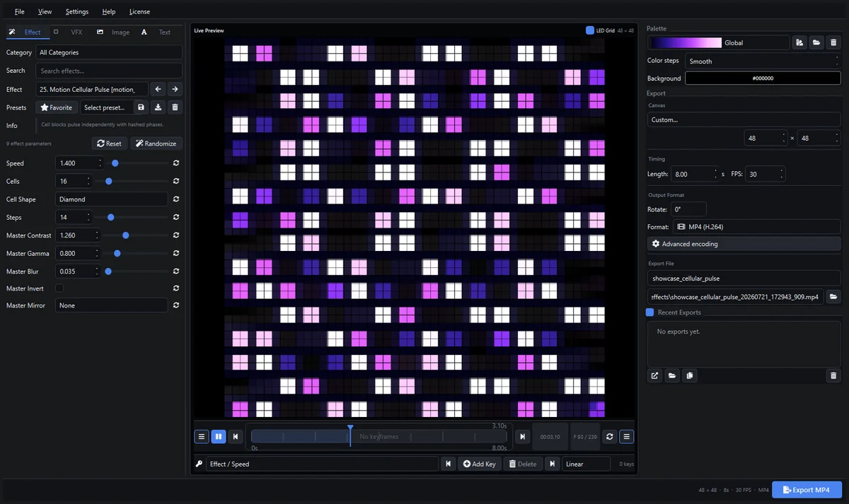Screen dimensions: 849x504
Task: Click the Add Key button
Action: 480,464
